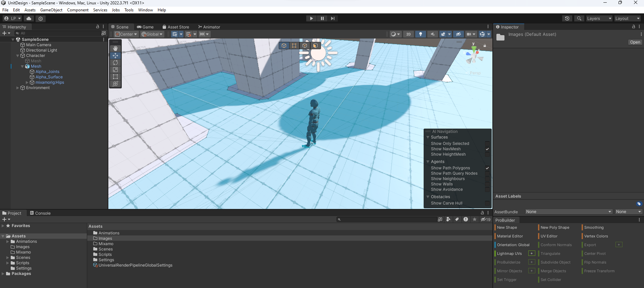
Task: Switch to ProBuilder Edge selection mode
Action: coord(305,46)
